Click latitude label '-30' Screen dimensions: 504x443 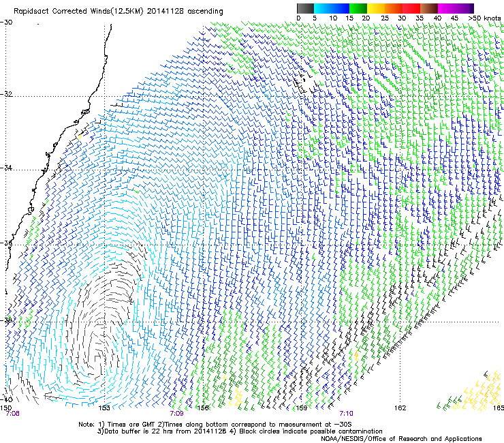6,22
